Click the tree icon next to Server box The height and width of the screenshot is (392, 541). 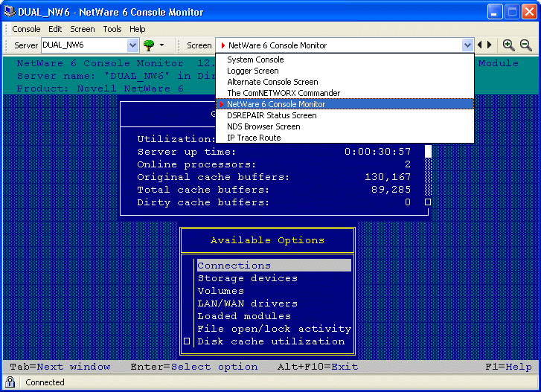(149, 45)
